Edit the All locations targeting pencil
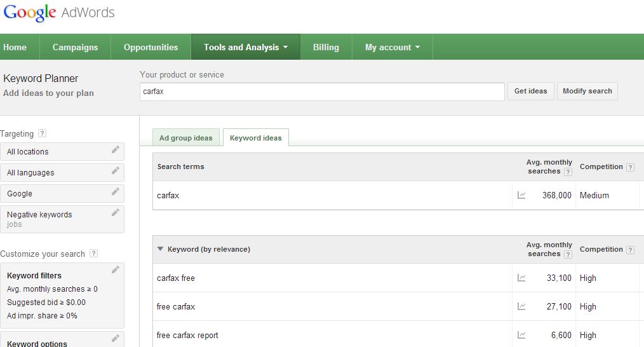The width and height of the screenshot is (644, 347). [116, 149]
